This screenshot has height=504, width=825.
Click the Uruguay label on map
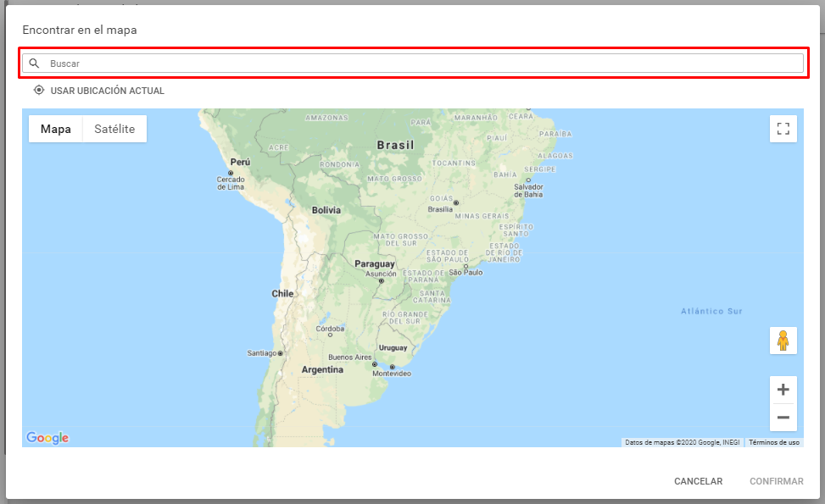point(393,348)
